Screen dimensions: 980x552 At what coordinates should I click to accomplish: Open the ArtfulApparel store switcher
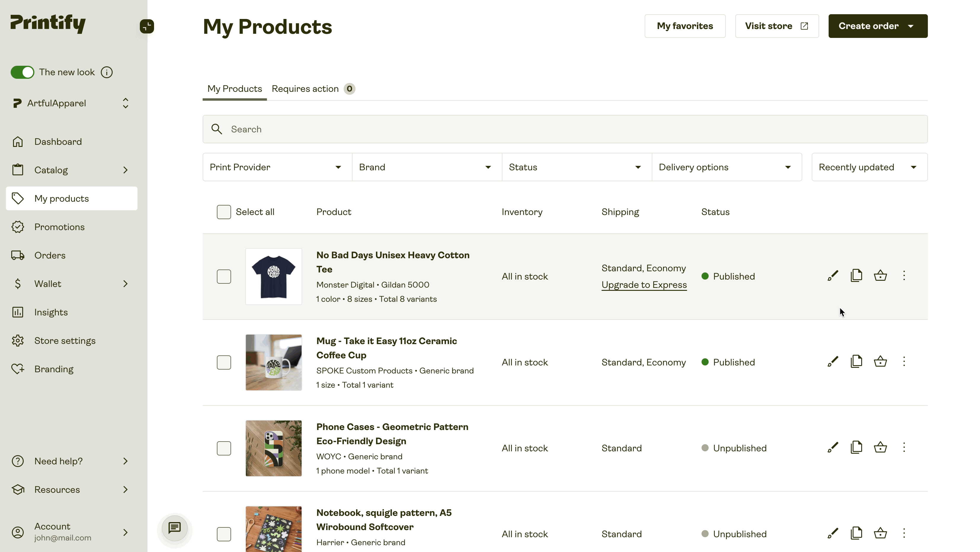[x=71, y=103]
